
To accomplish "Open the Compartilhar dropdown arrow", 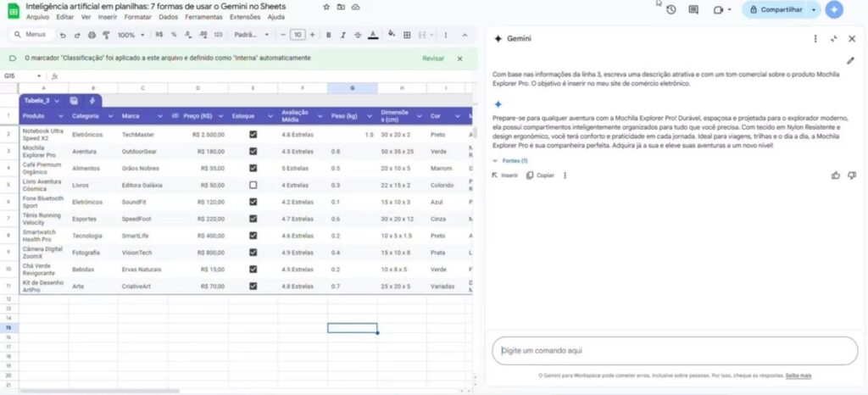I will [813, 9].
